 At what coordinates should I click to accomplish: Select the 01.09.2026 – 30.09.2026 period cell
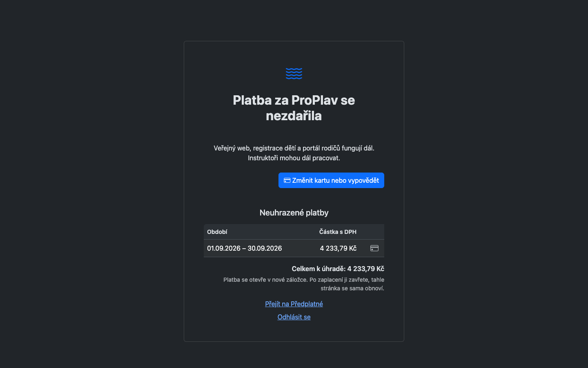245,248
